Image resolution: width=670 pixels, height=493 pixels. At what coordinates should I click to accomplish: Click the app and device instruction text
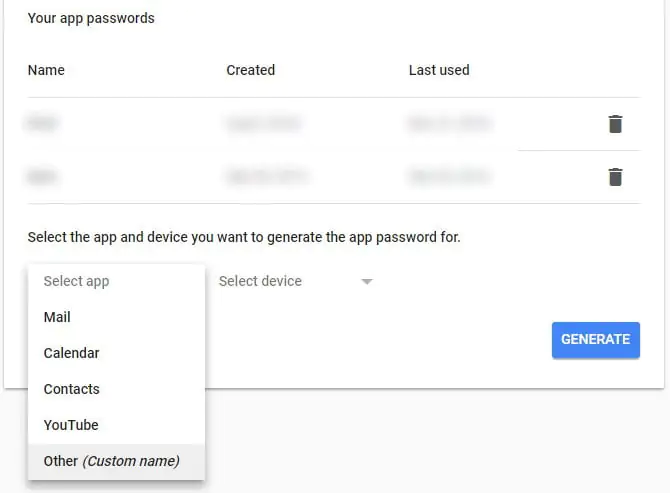(244, 238)
